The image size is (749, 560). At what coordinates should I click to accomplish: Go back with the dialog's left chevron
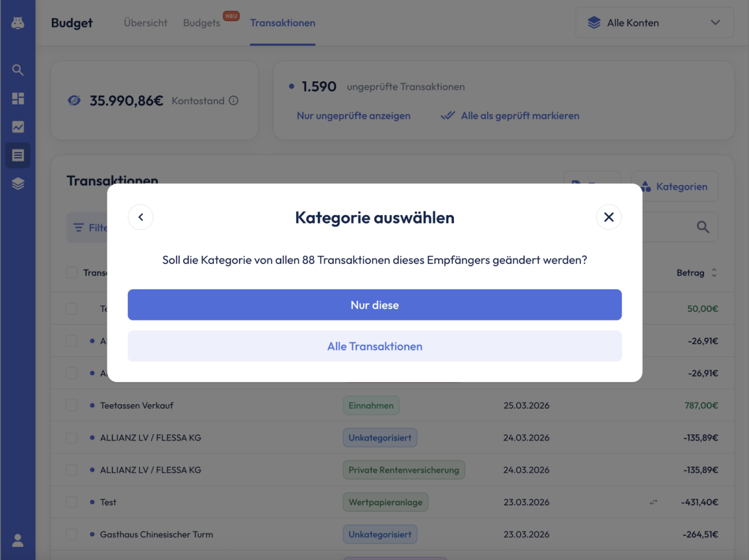coord(141,217)
